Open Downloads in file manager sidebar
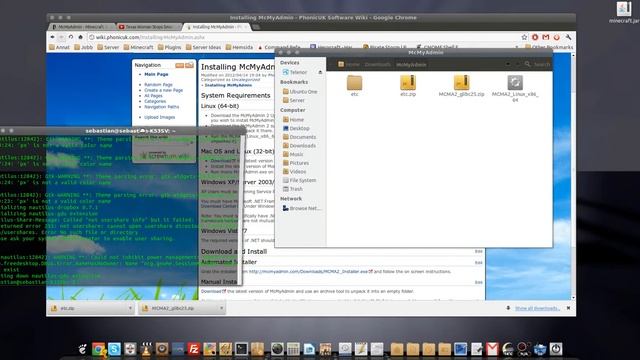640x360 pixels. [299, 146]
